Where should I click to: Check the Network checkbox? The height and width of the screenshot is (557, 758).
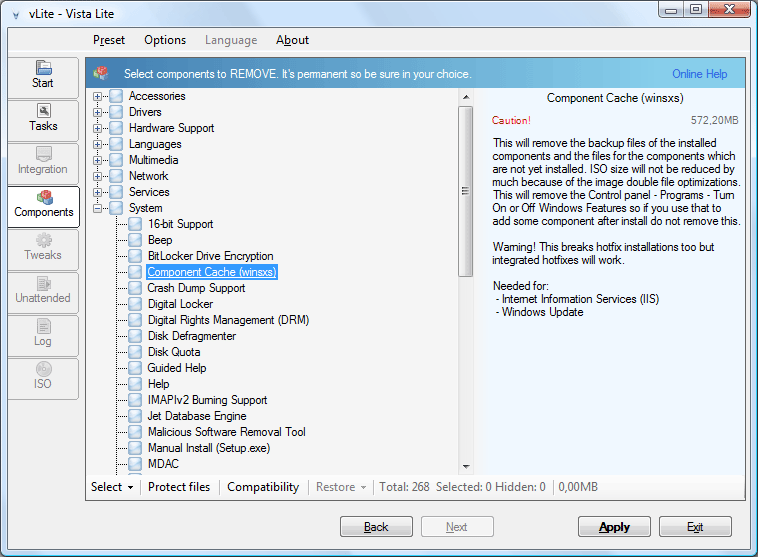tap(116, 176)
